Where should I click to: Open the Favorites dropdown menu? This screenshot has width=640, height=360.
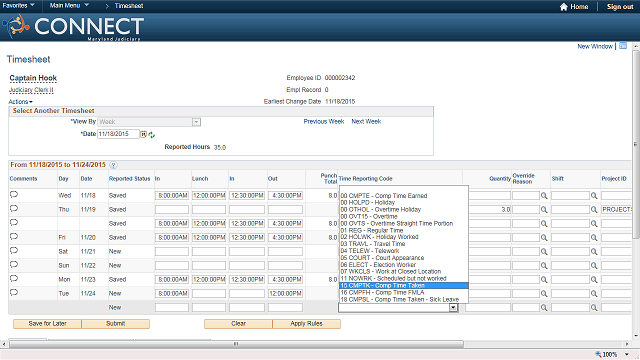[18, 5]
